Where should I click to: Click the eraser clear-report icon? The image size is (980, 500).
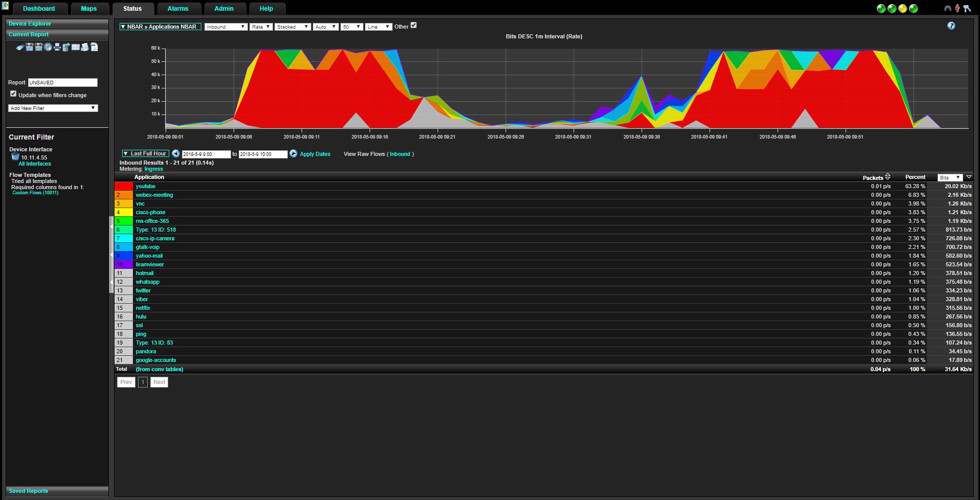[x=20, y=47]
